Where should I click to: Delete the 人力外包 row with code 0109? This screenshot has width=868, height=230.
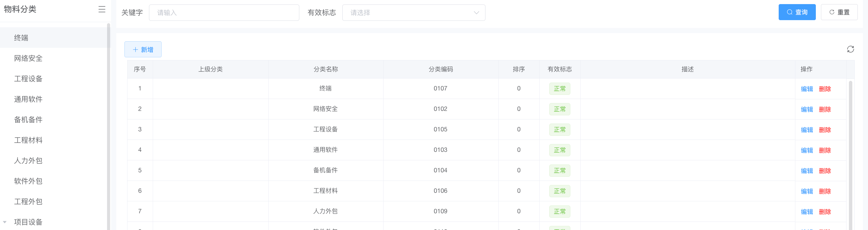825,212
